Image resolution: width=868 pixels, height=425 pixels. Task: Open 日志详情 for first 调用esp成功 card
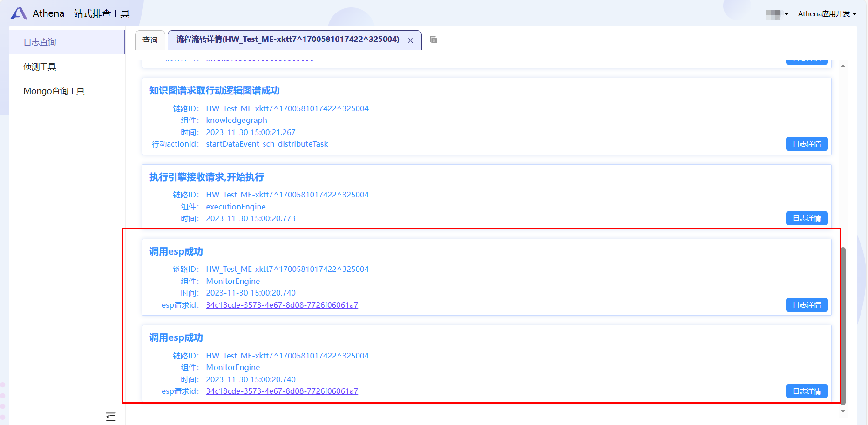tap(807, 305)
